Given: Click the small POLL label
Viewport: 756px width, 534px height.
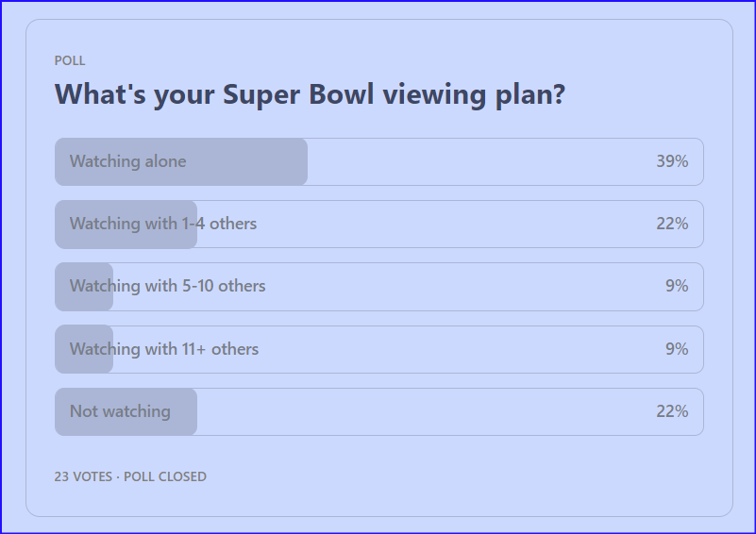Looking at the screenshot, I should (x=70, y=60).
